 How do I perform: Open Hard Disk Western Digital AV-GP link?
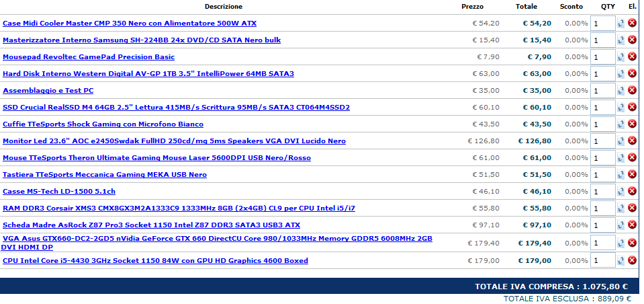coord(148,74)
